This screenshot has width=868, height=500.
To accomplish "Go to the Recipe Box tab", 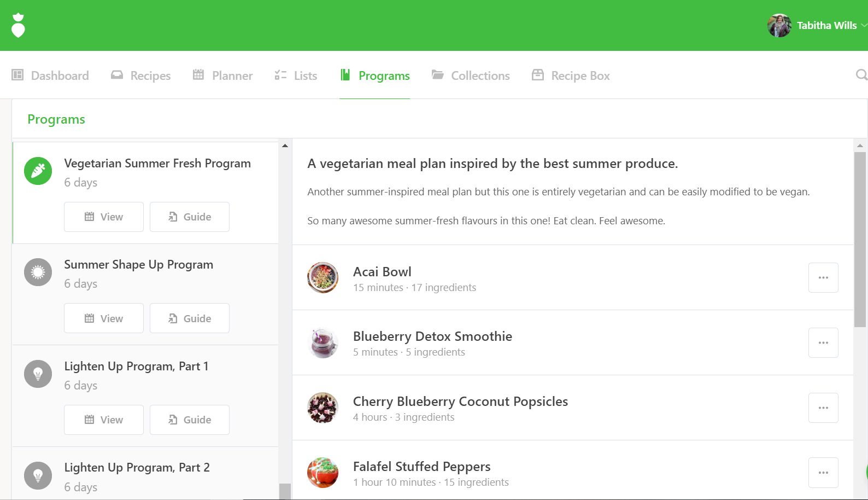I will 571,75.
